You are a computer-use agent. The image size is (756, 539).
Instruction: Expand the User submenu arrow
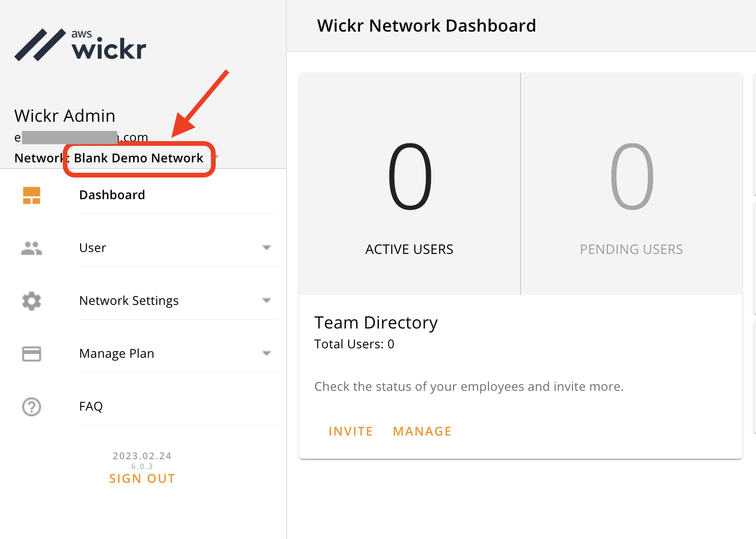point(267,248)
